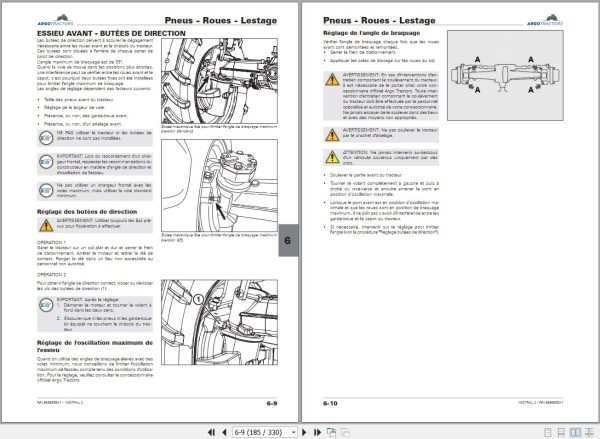Click the ATTENTION warning triangle icon
The height and width of the screenshot is (439, 600).
pos(332,157)
